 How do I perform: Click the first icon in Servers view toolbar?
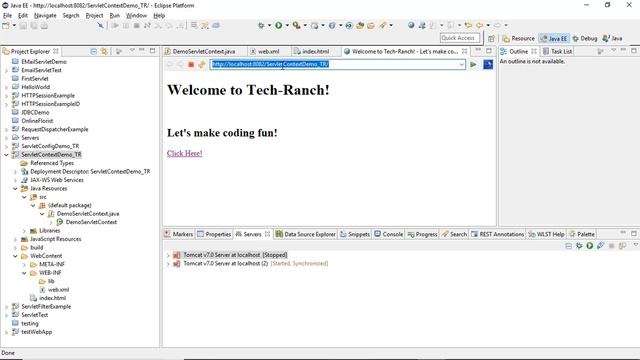pos(569,246)
